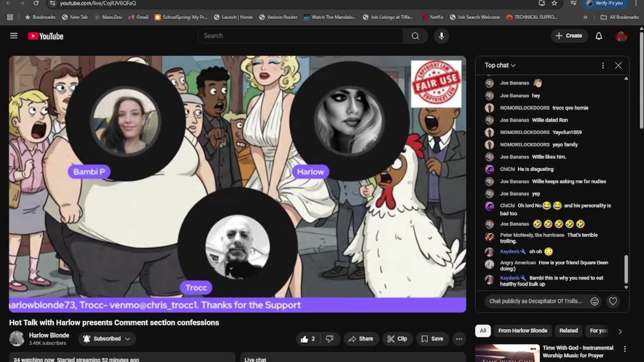Select the Related filter chip
Viewport: 644px width, 362px height.
click(569, 330)
